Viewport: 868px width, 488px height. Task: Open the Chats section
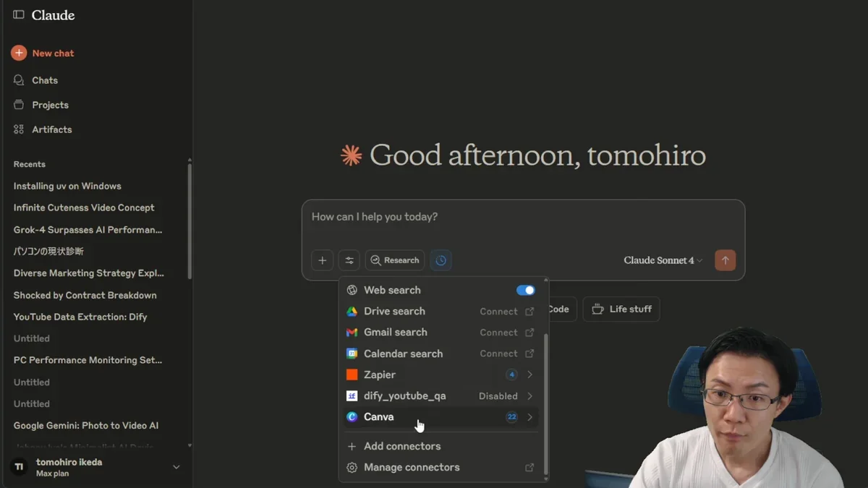pyautogui.click(x=45, y=80)
